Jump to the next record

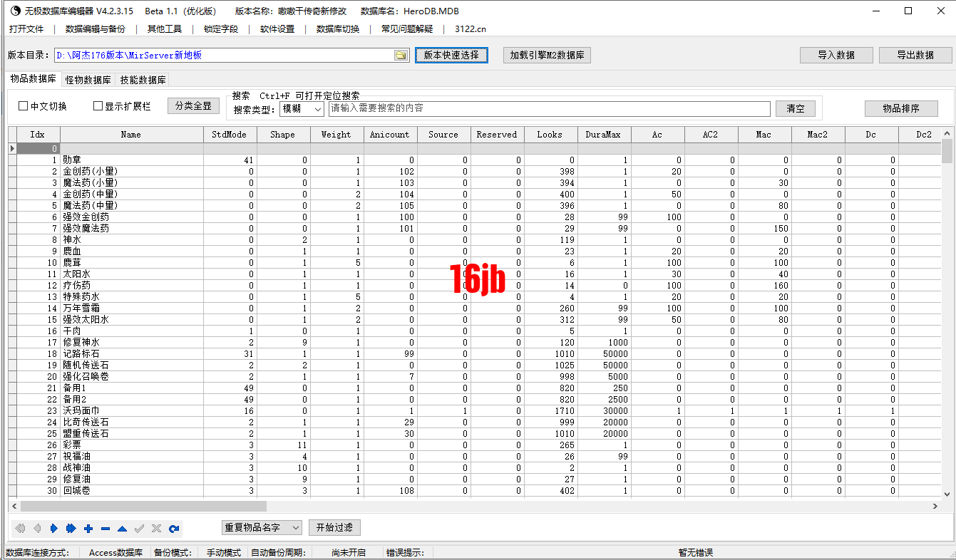tap(53, 528)
